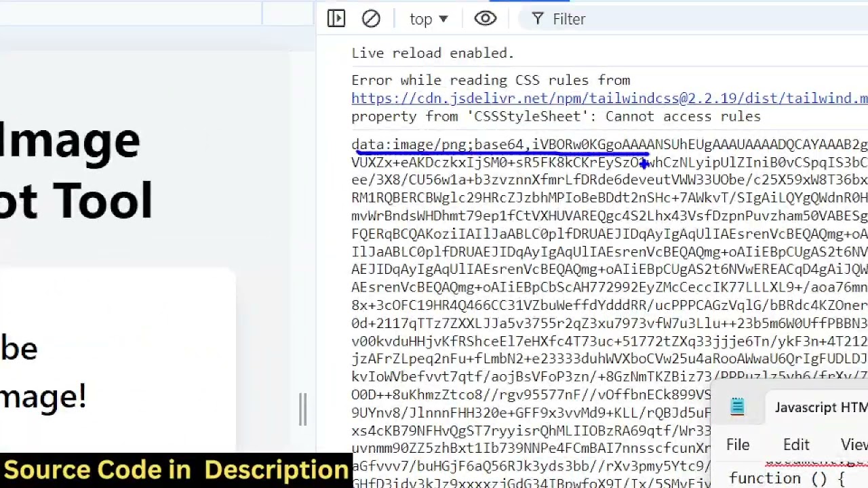Image resolution: width=868 pixels, height=488 pixels.
Task: Click the 'Source Code in Description' banner text
Action: click(x=176, y=470)
